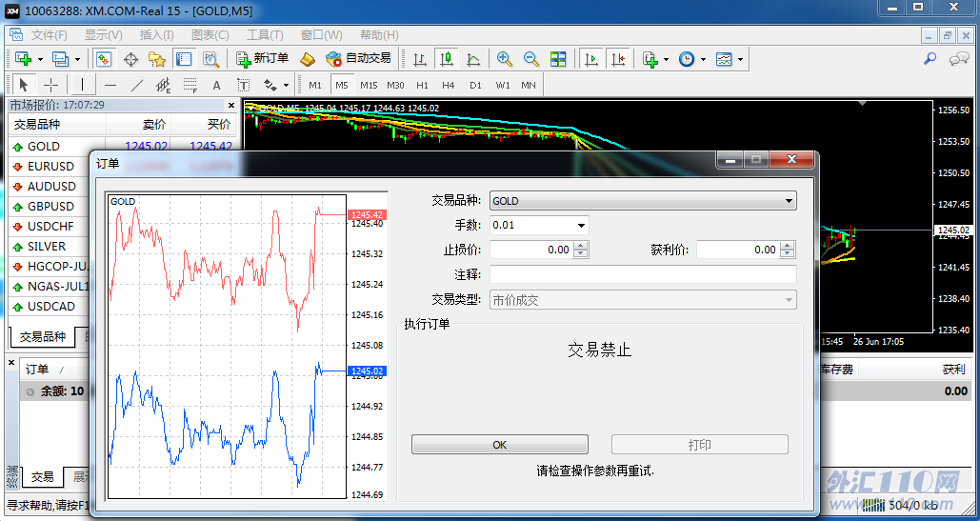Select EURUSD in market watch list

click(x=51, y=166)
